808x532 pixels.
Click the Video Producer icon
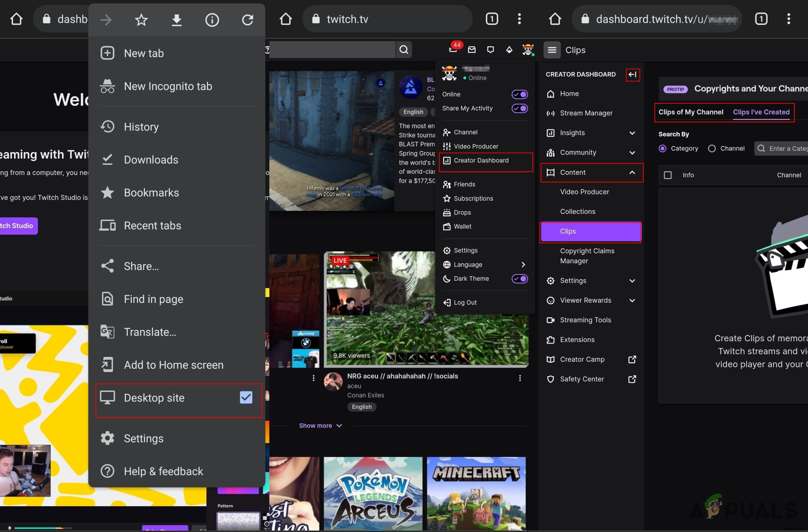(446, 146)
